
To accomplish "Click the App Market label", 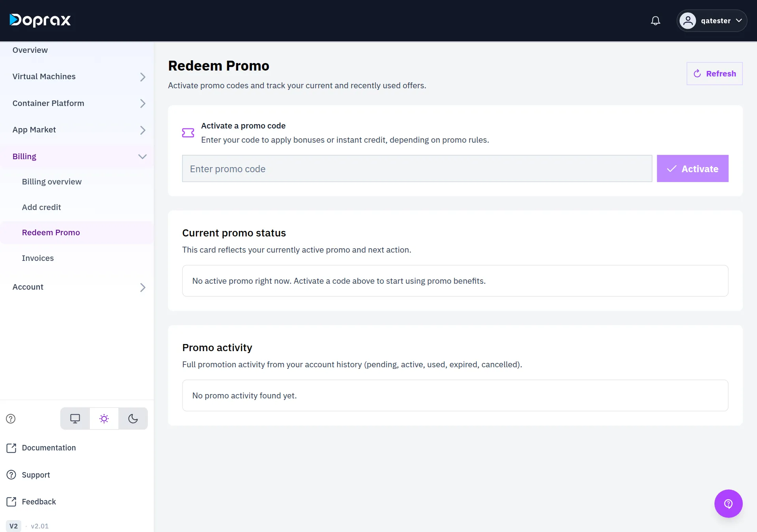I will pyautogui.click(x=34, y=130).
